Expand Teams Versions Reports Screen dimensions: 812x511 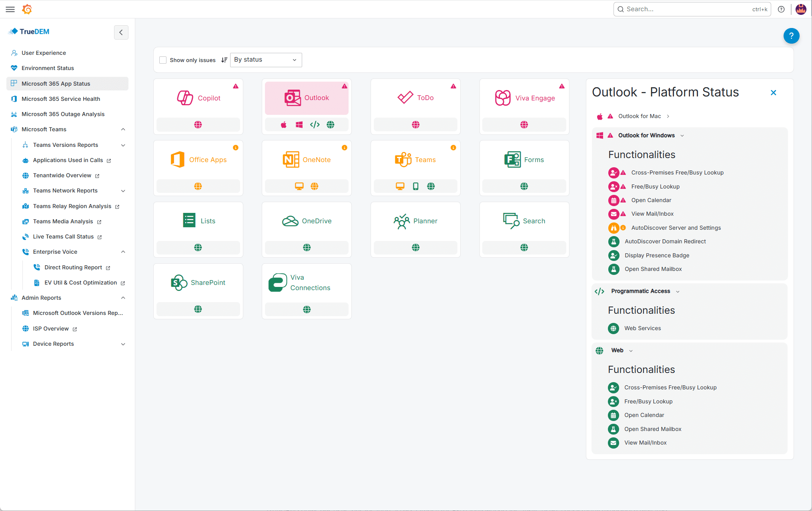[x=123, y=145]
